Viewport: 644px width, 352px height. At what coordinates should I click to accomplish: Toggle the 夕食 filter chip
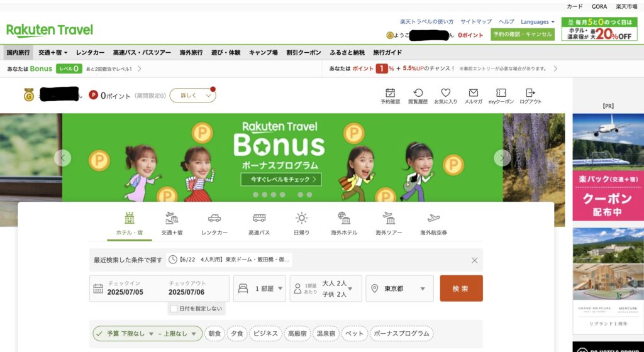tap(237, 334)
